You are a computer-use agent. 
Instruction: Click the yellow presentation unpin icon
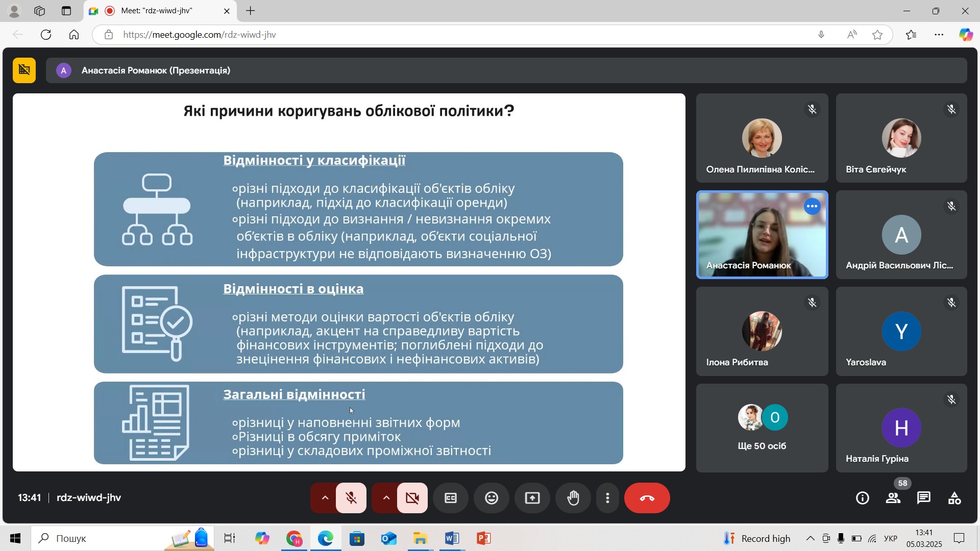(24, 70)
